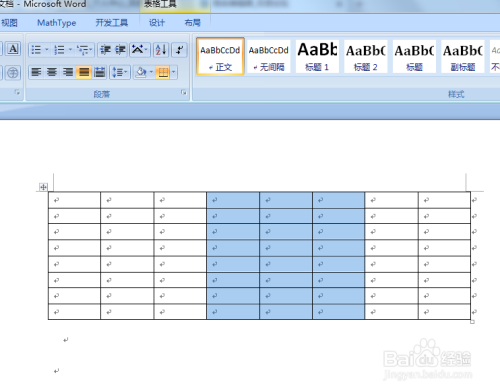Click the table move handle icon

coord(43,187)
